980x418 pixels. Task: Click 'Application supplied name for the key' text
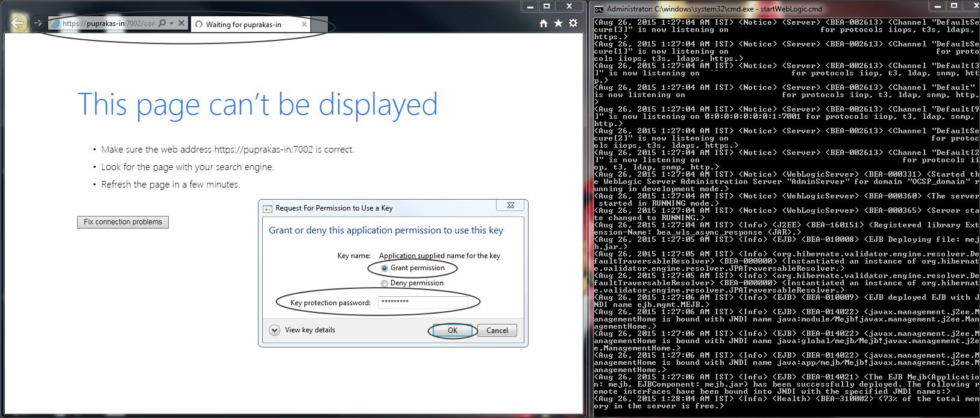(439, 256)
